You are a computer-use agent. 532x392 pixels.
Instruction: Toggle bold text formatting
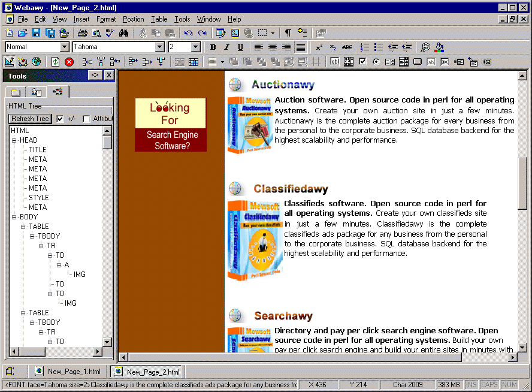click(x=213, y=47)
